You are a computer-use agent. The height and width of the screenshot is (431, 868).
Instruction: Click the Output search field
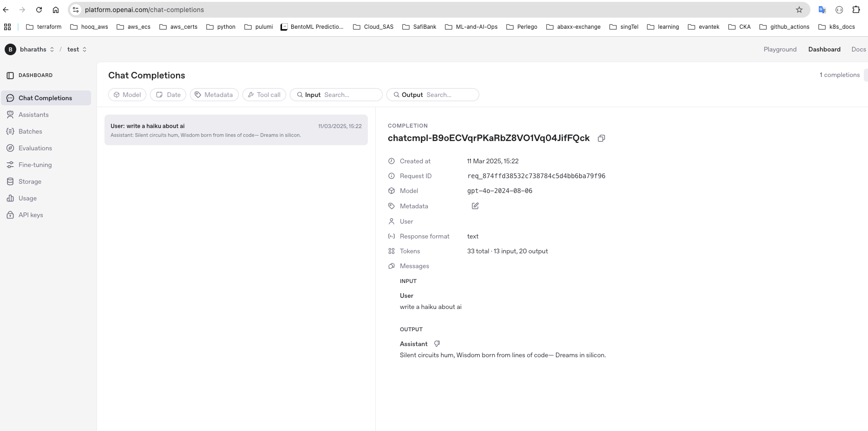point(433,95)
